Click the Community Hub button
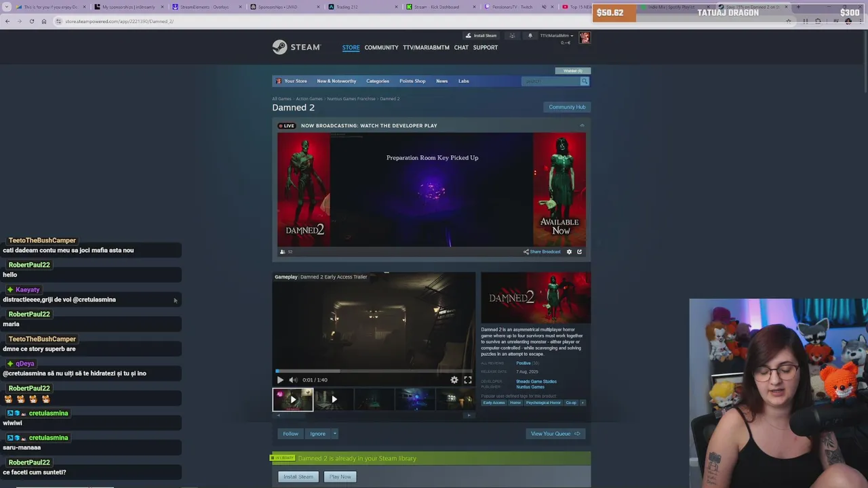The width and height of the screenshot is (868, 488). click(x=567, y=107)
